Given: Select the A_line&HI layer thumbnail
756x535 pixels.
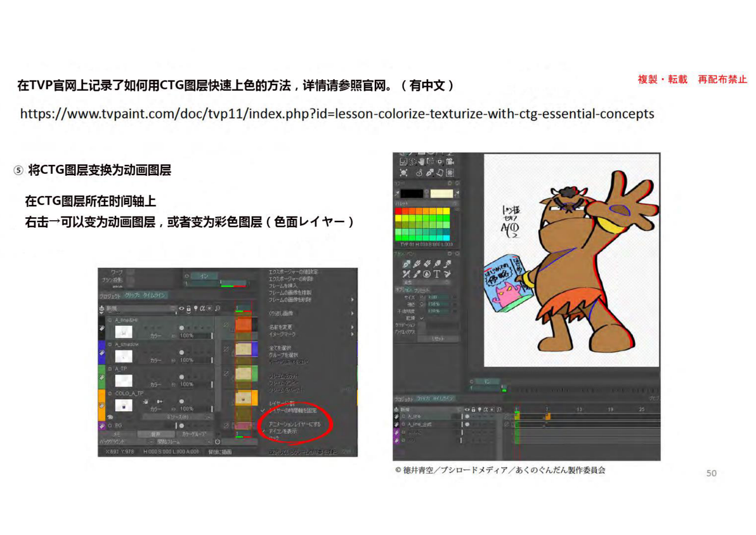Looking at the screenshot, I should tap(124, 332).
